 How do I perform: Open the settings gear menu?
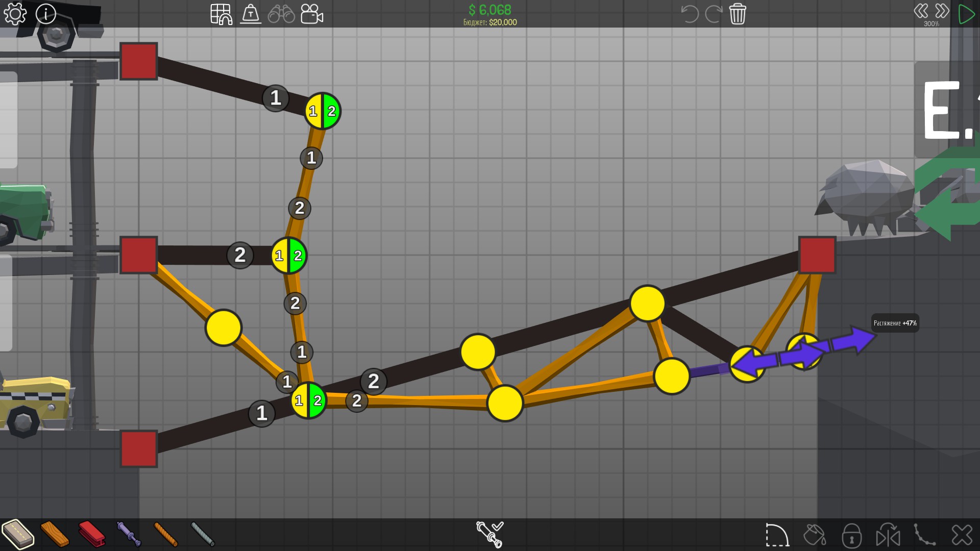[15, 14]
